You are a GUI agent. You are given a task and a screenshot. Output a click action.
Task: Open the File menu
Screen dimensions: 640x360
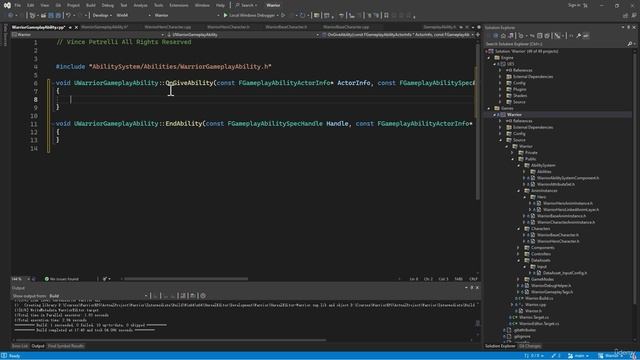18,5
